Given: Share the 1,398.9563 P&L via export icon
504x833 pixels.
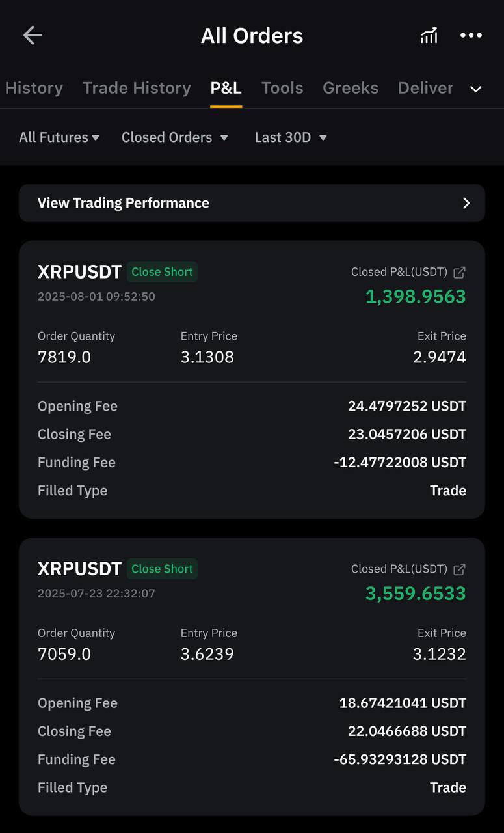Looking at the screenshot, I should click(459, 272).
